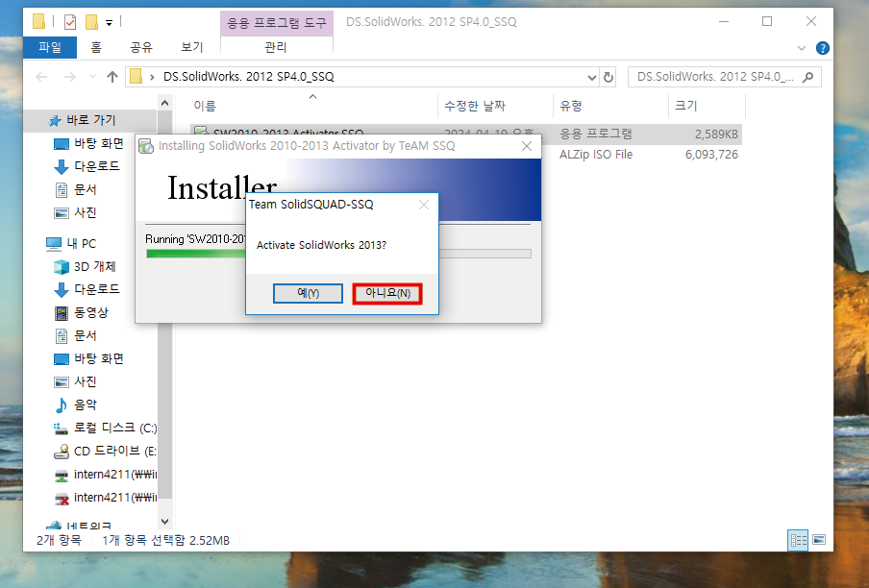Click the No (아니요) button in the dialog
This screenshot has width=869, height=588.
tap(387, 293)
